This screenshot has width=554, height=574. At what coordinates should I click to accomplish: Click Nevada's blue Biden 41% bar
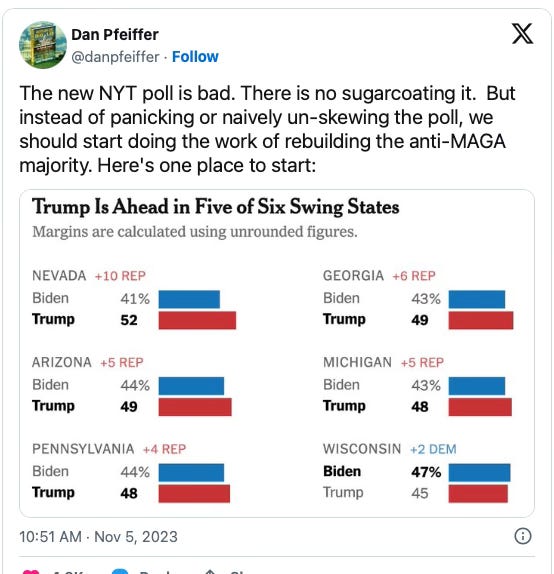pos(189,299)
